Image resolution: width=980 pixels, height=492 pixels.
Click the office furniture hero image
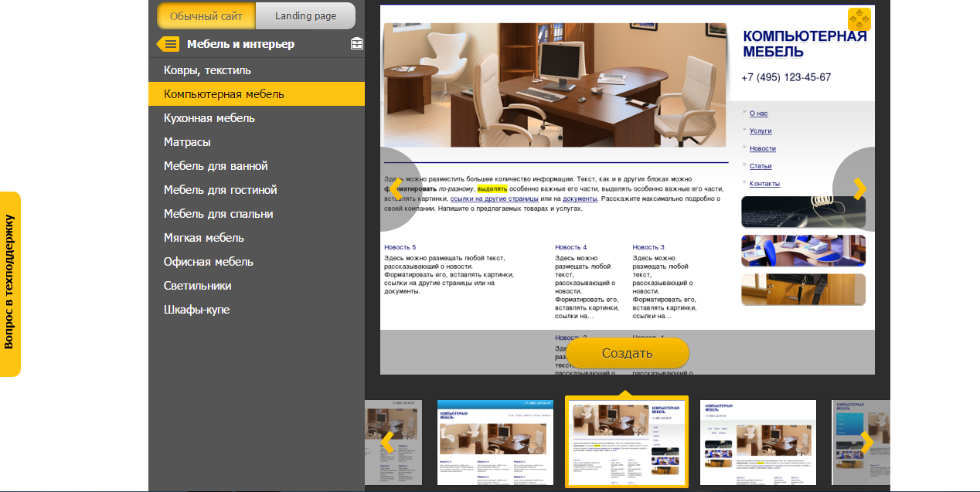tap(556, 85)
